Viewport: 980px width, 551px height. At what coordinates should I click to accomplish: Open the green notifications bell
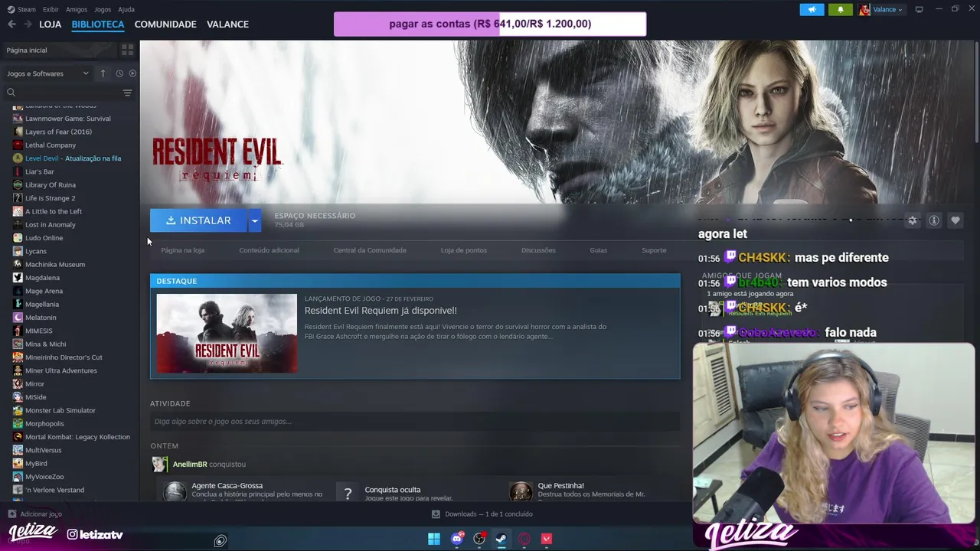pos(840,9)
